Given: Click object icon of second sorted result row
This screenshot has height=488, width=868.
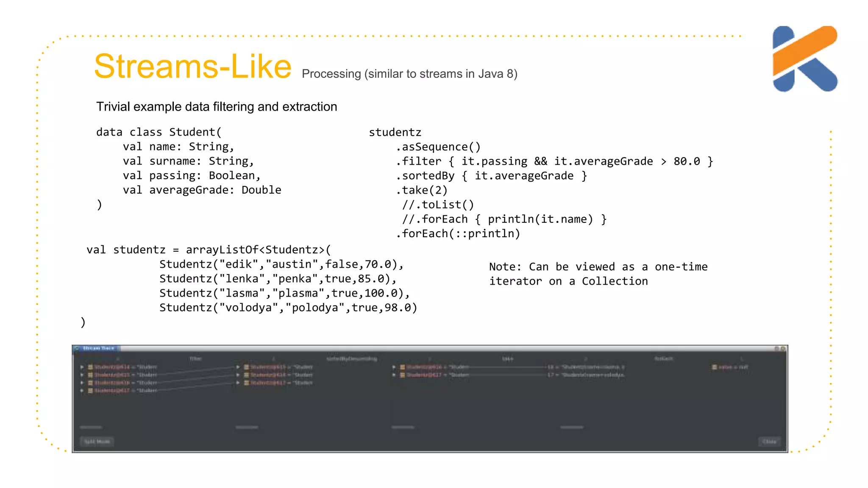Looking at the screenshot, I should 402,375.
